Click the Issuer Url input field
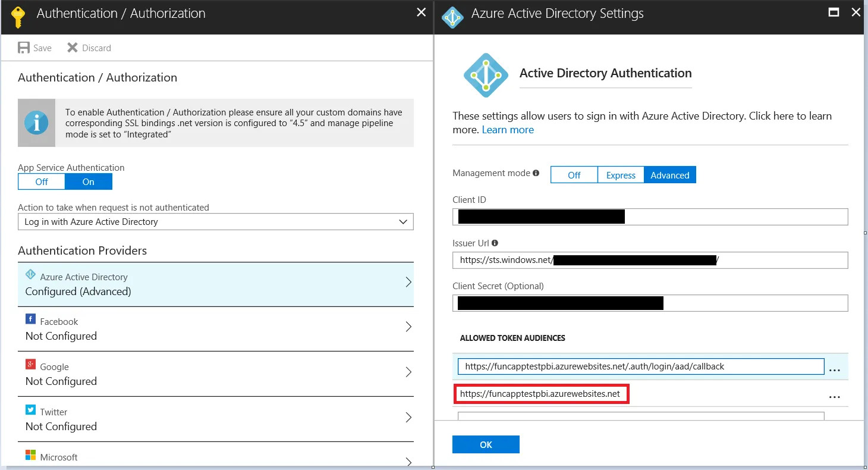Viewport: 868px width, 470px height. coord(650,260)
